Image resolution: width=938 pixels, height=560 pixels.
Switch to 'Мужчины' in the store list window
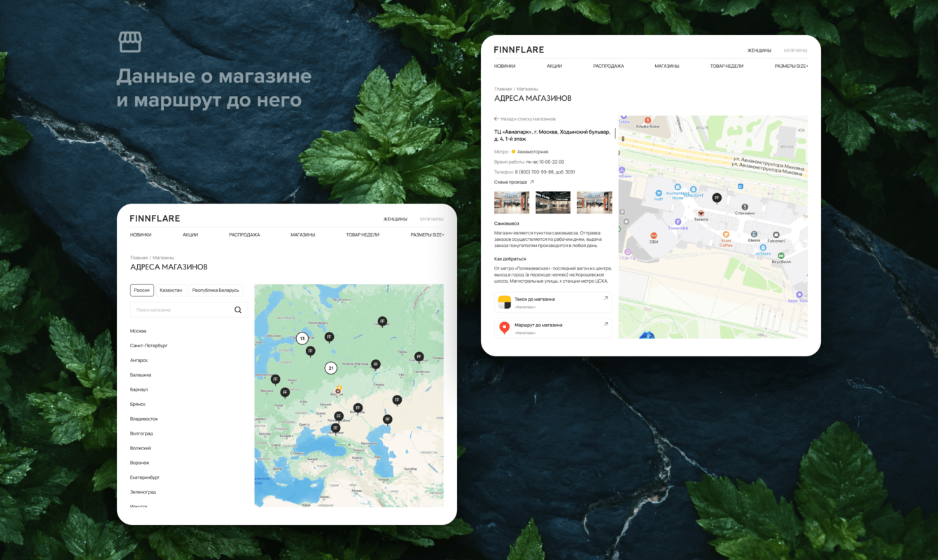tap(432, 219)
